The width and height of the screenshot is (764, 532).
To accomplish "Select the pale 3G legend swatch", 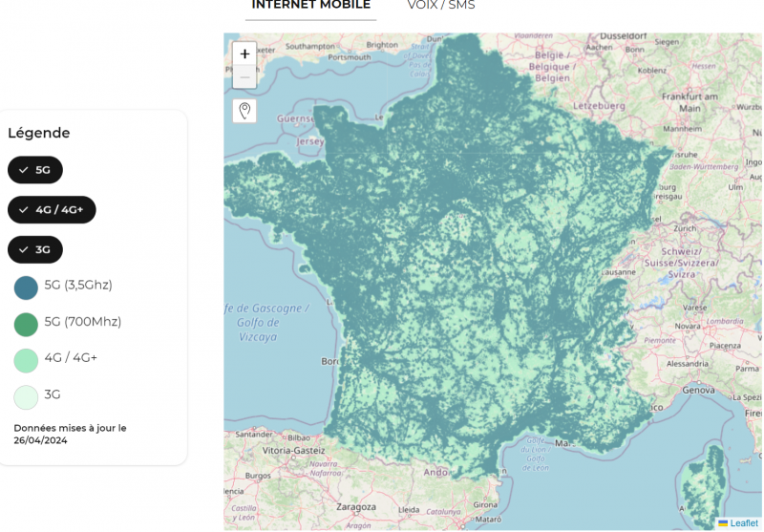I will point(27,397).
